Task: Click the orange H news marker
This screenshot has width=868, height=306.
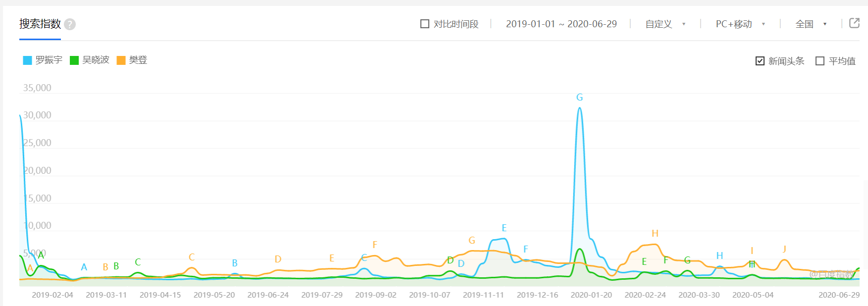Action: point(655,233)
